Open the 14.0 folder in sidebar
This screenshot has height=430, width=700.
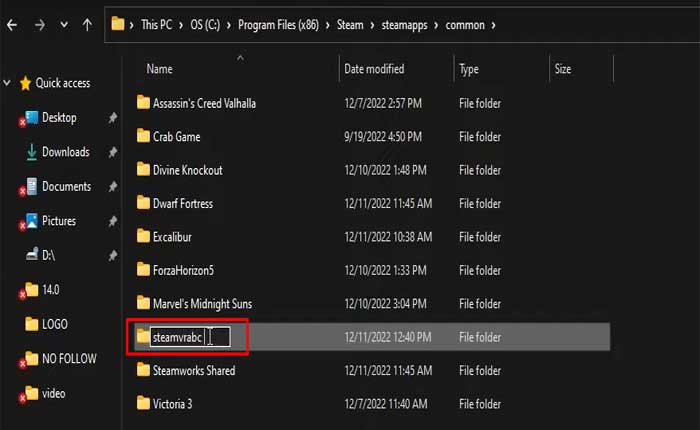click(x=50, y=290)
